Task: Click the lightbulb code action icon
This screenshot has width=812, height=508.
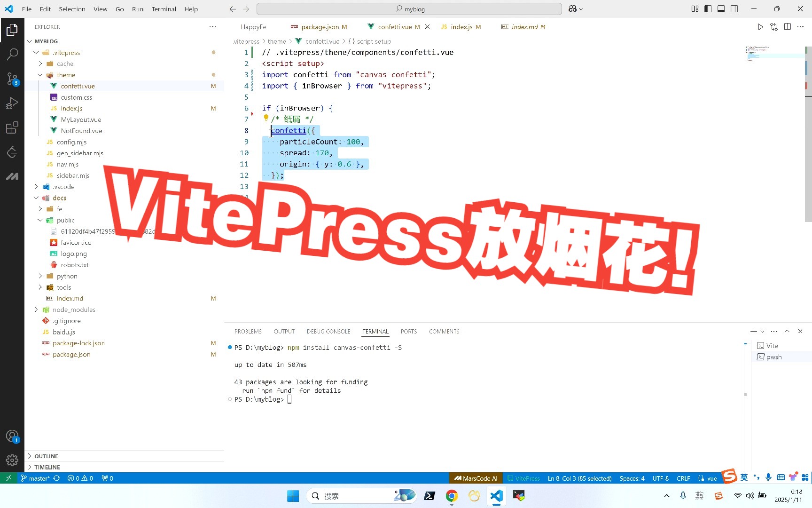Action: point(266,118)
